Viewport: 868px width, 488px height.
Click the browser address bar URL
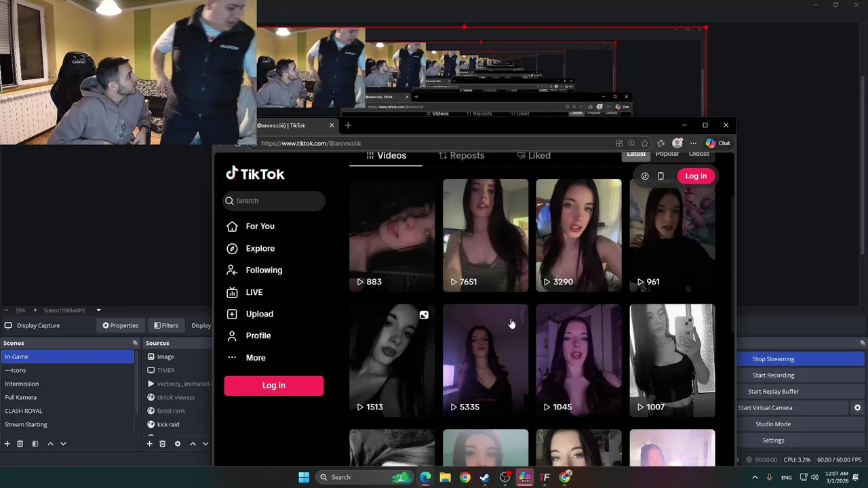click(311, 144)
